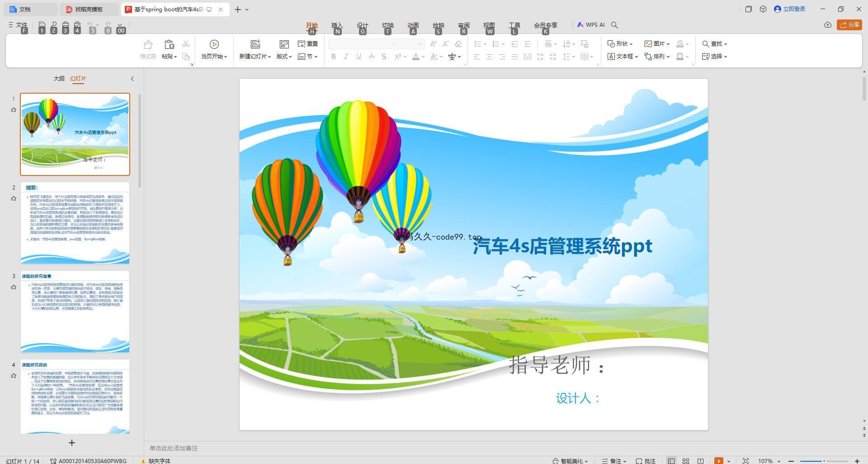Click the 立即登录 login link
The width and height of the screenshot is (868, 464).
(x=790, y=9)
